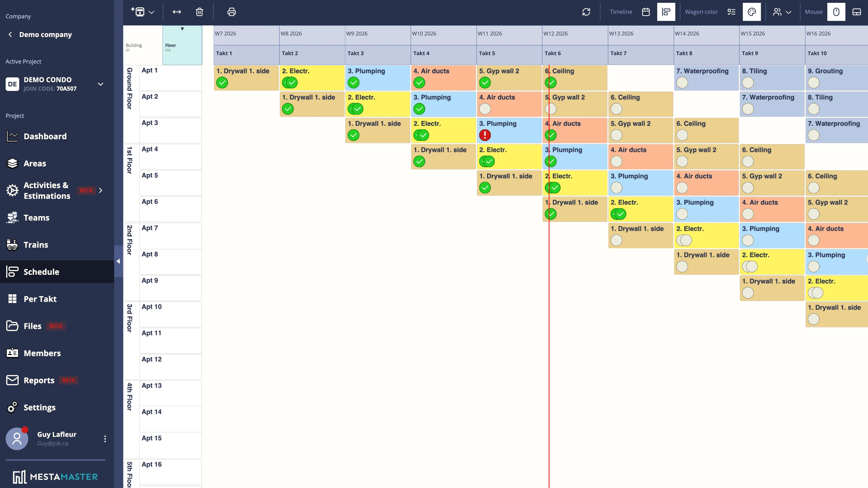This screenshot has width=868, height=488.
Task: Toggle status check of Apt 1 Drywall 1. side
Action: [222, 82]
